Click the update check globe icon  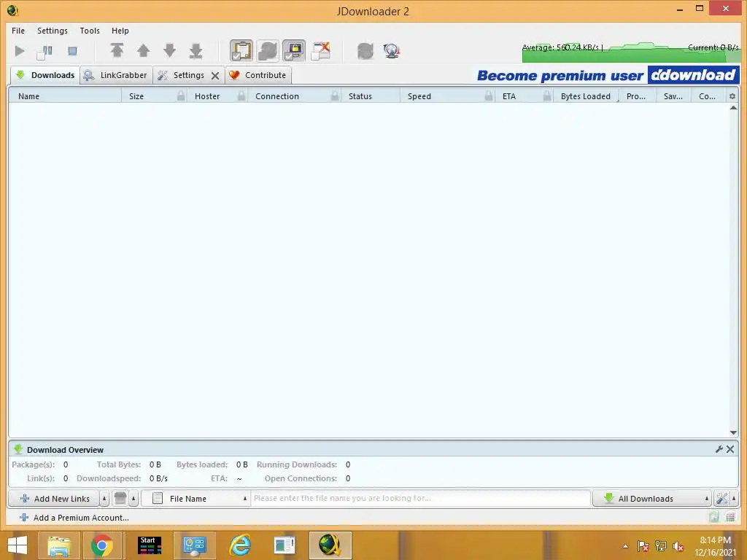pyautogui.click(x=392, y=50)
